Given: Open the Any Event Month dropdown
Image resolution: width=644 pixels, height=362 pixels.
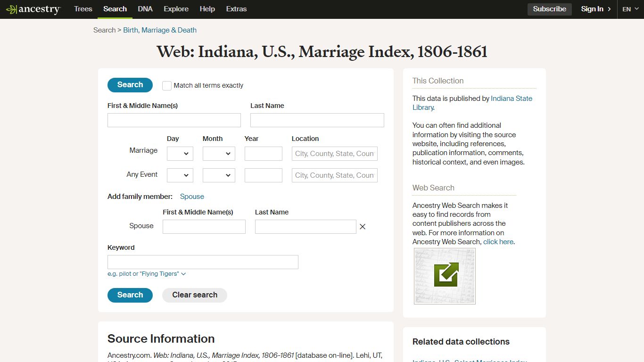Looking at the screenshot, I should click(x=219, y=175).
